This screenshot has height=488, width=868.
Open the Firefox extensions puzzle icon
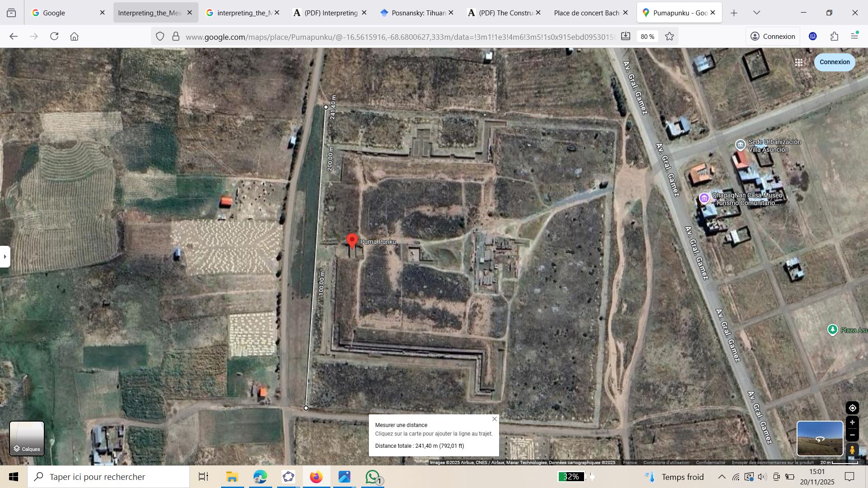pos(834,37)
